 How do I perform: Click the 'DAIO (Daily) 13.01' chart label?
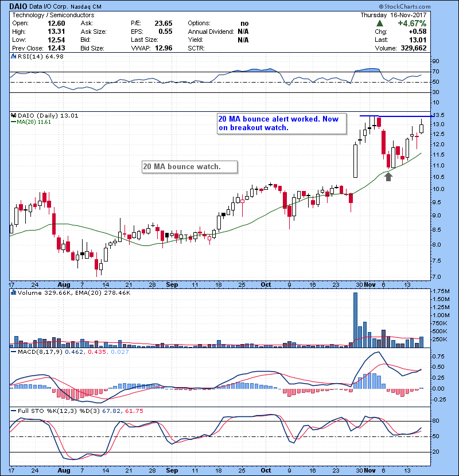click(48, 115)
